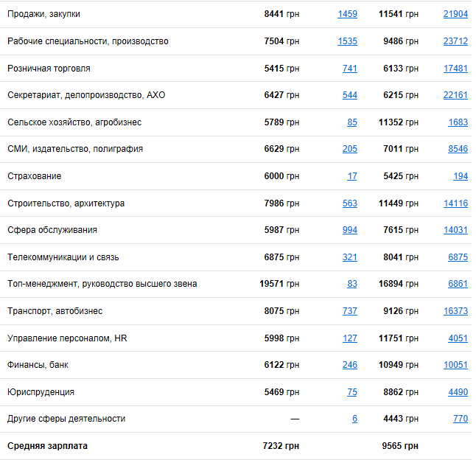The image size is (476, 460).
Task: Click the 321 link for Телекоммуникации и связь
Action: (x=349, y=257)
